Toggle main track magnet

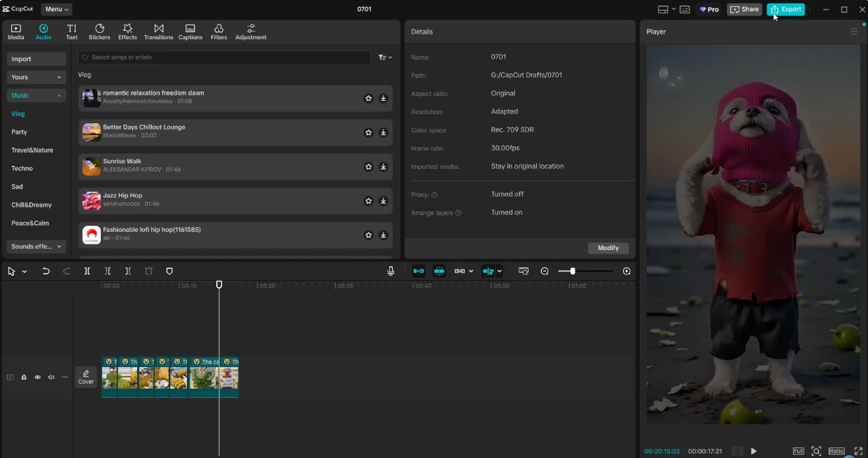pyautogui.click(x=419, y=271)
